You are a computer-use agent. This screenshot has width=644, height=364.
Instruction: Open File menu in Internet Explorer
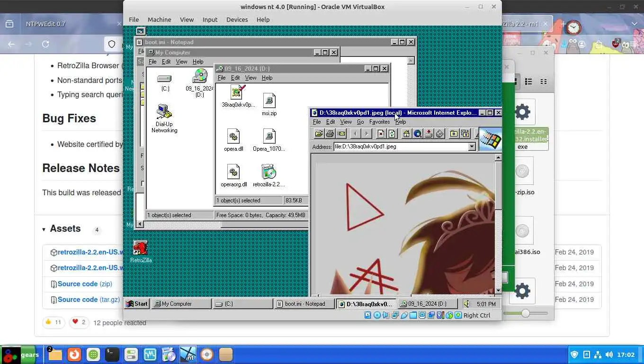point(317,122)
